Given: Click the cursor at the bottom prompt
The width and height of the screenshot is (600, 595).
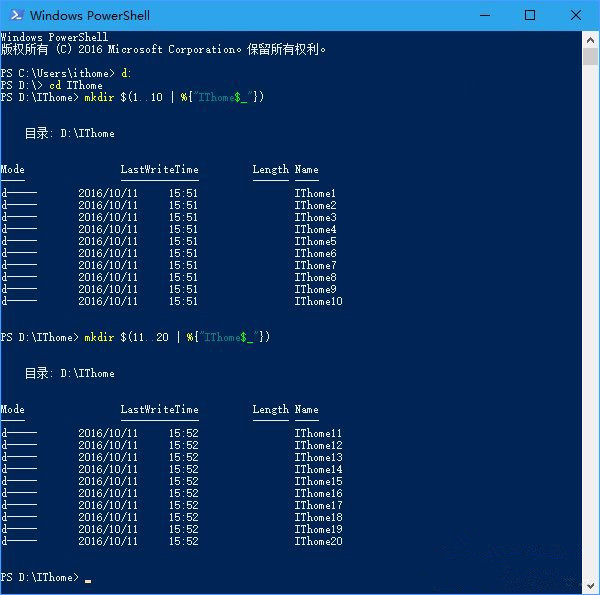Looking at the screenshot, I should click(x=88, y=579).
